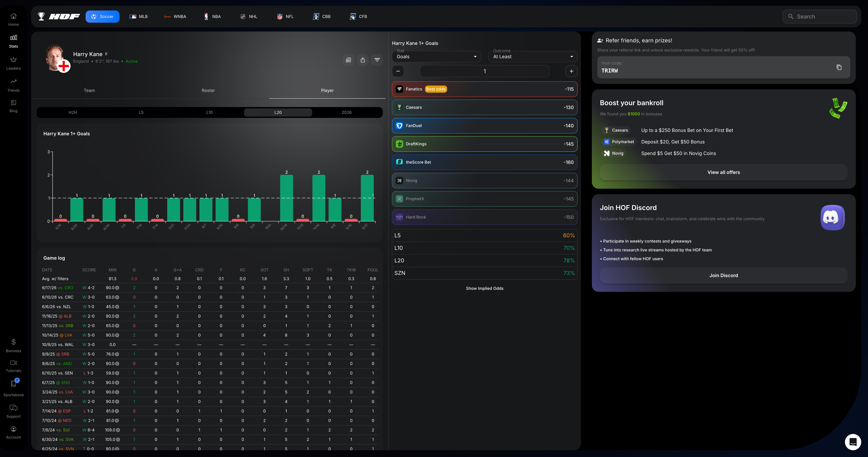Click Harry Kane's profile photo
Screen dimensions: 868x457
click(x=55, y=58)
